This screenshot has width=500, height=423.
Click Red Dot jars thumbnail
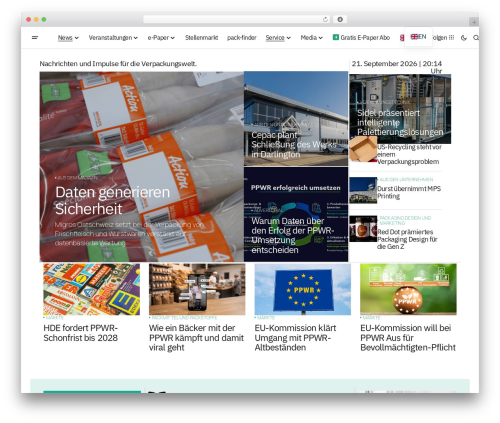(x=363, y=228)
